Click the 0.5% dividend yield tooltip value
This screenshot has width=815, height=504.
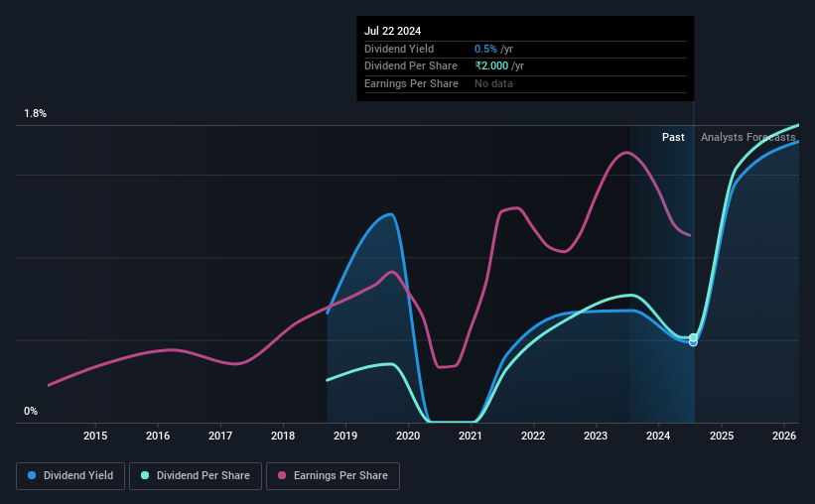[485, 49]
